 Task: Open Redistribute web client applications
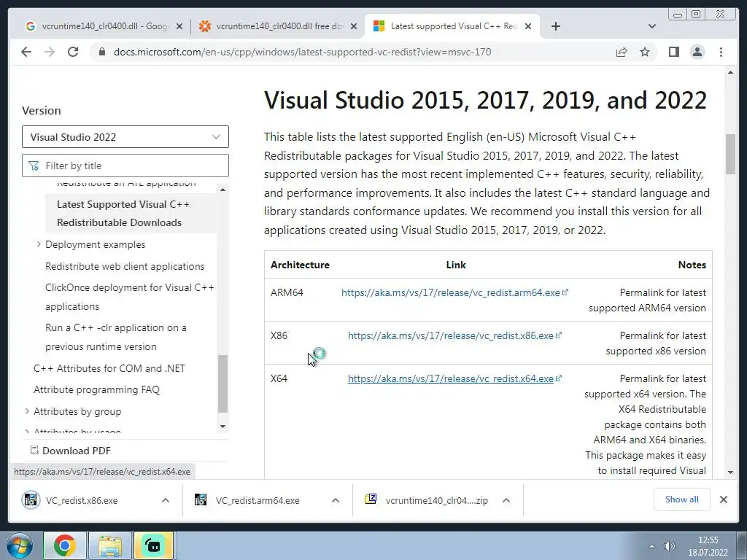(x=125, y=266)
